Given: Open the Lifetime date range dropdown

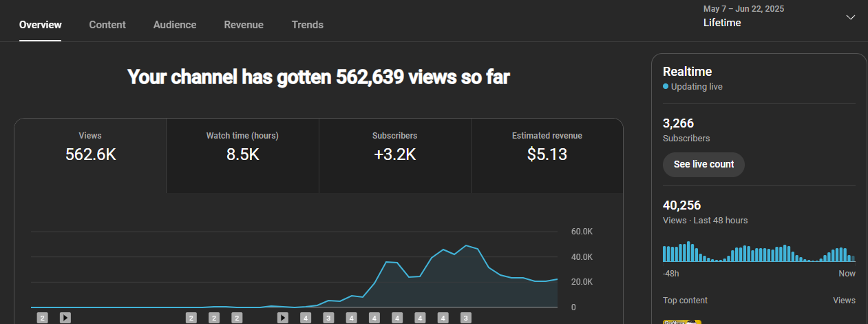Looking at the screenshot, I should tap(779, 17).
